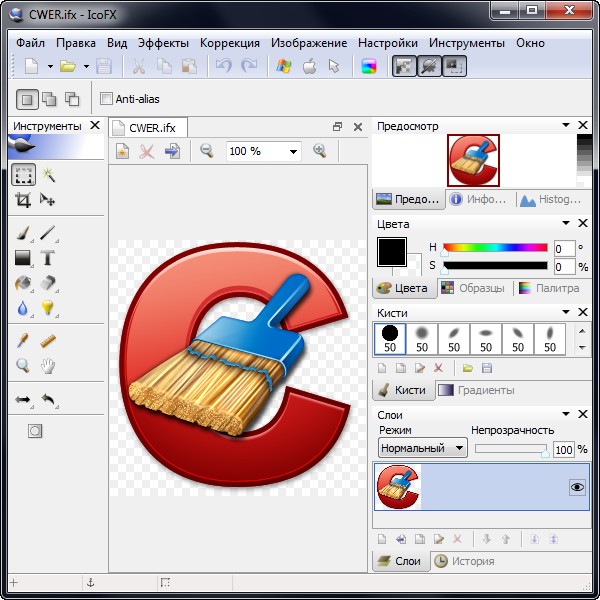
Task: Choose the eyedropper color picker tool
Action: [24, 341]
